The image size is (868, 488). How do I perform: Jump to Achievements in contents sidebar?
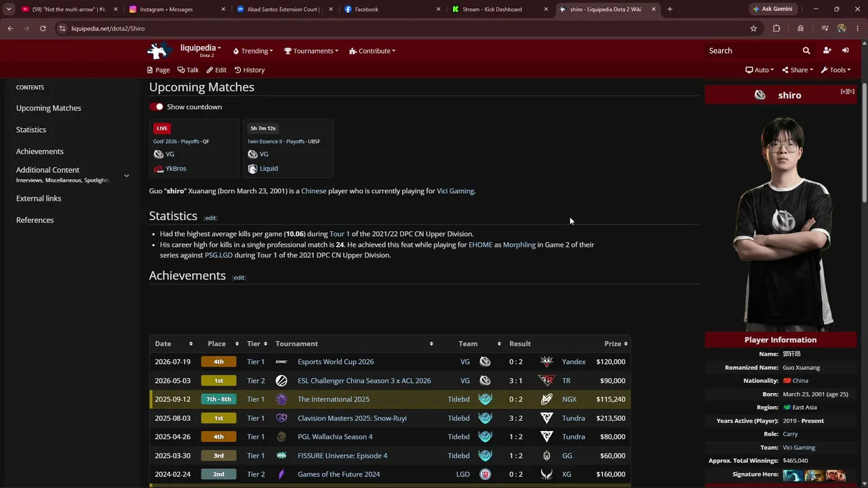40,152
